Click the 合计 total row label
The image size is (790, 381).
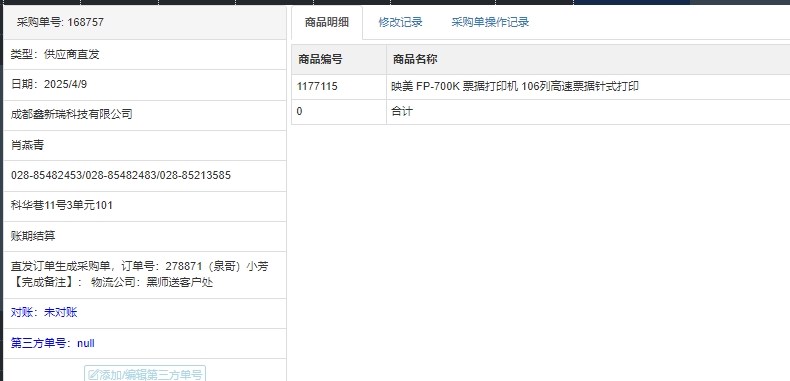[402, 111]
